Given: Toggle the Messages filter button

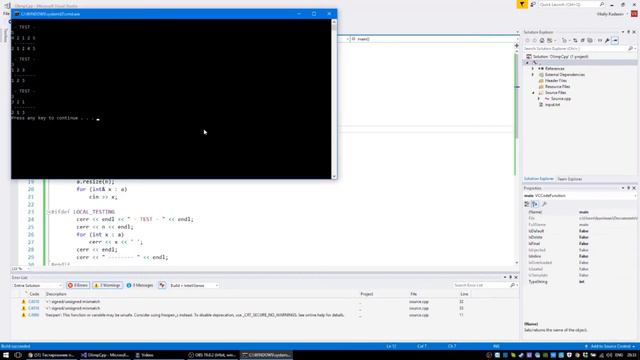Looking at the screenshot, I should (140, 285).
